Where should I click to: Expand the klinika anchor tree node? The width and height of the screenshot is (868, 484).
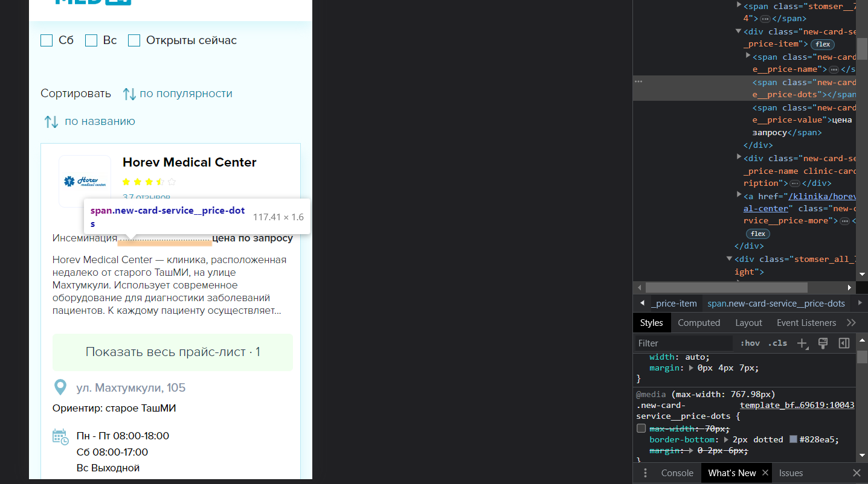739,196
